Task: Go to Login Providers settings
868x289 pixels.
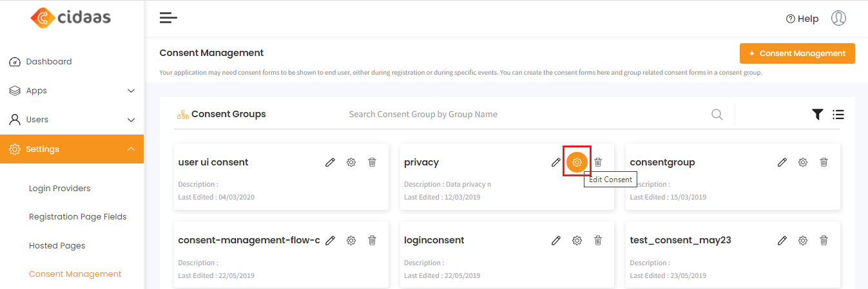Action: point(59,189)
